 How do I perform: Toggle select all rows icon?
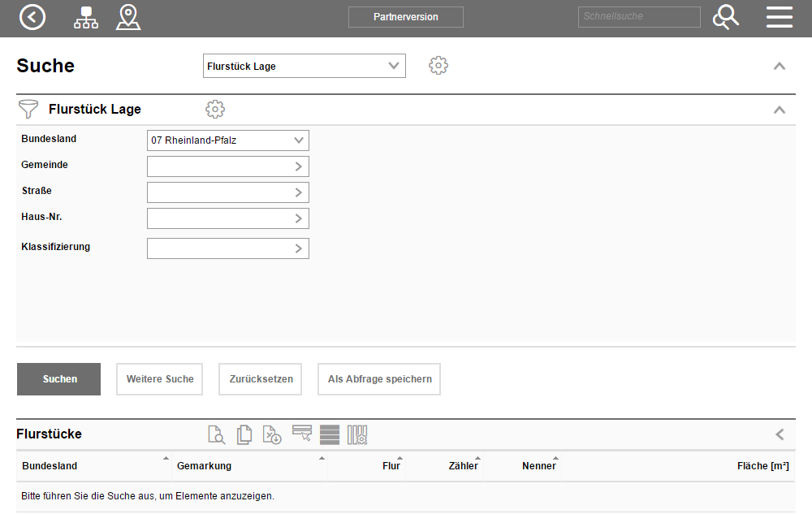(x=330, y=435)
